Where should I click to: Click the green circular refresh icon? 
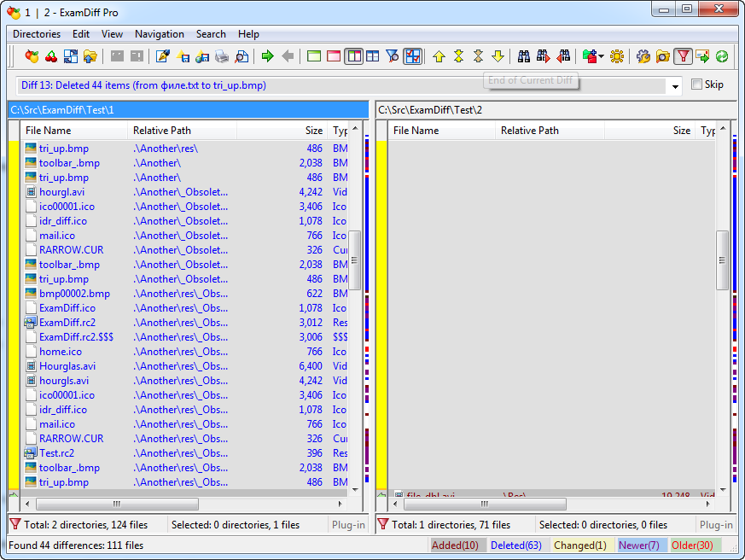[722, 56]
